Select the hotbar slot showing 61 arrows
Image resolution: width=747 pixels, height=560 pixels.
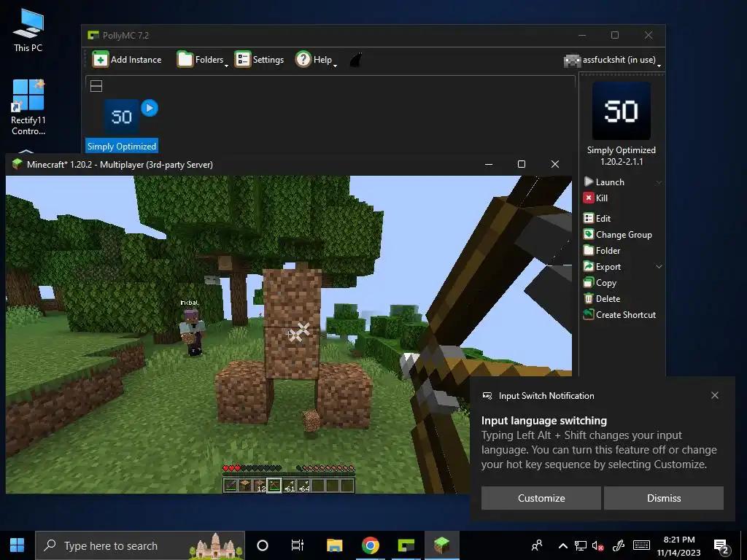tap(289, 485)
